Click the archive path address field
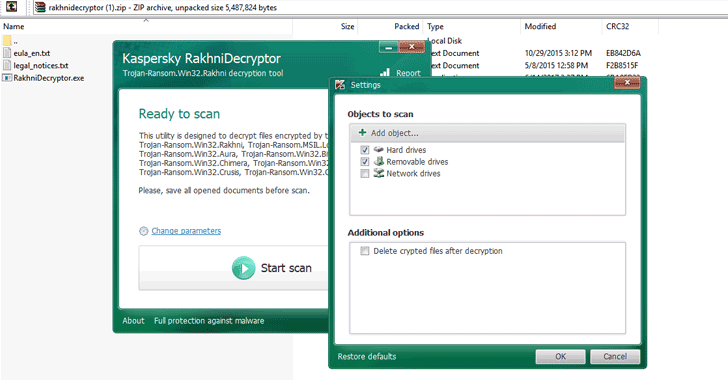 pyautogui.click(x=381, y=7)
